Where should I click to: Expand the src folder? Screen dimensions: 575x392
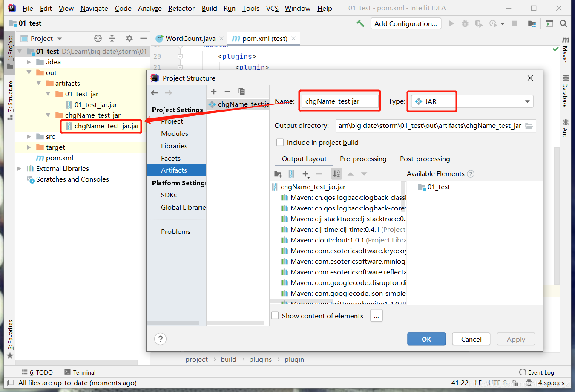point(29,137)
